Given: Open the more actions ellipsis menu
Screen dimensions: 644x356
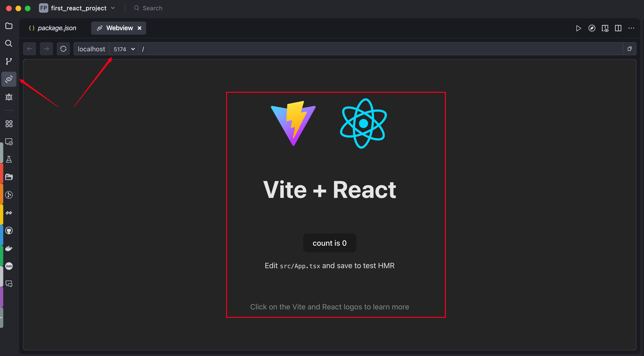Looking at the screenshot, I should tap(631, 28).
